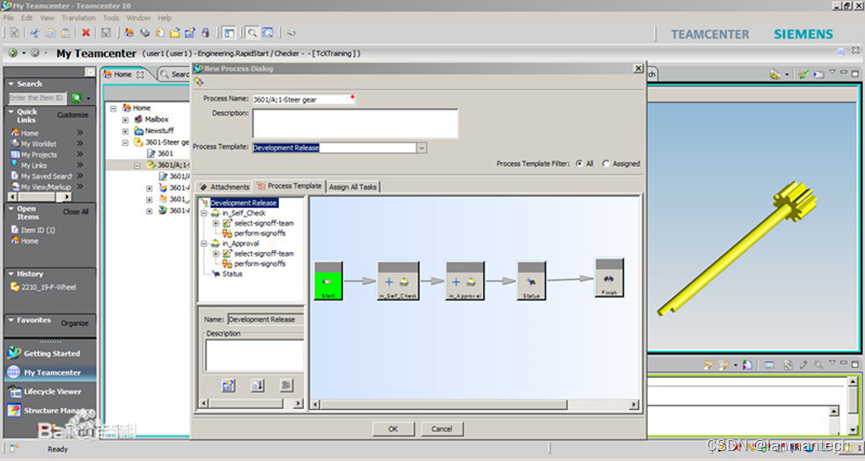This screenshot has width=865, height=461.
Task: Expand select-signoff-team under in_Approval
Action: pos(216,254)
